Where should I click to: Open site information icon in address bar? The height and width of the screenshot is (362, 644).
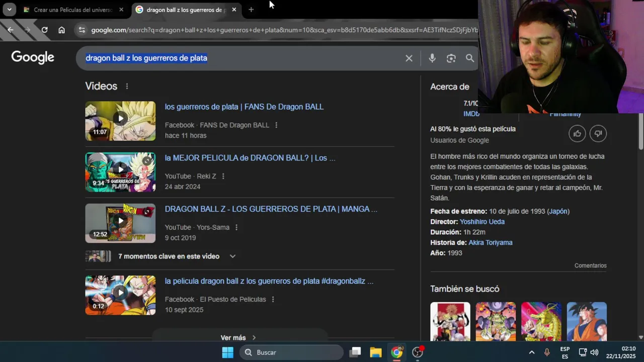click(82, 30)
